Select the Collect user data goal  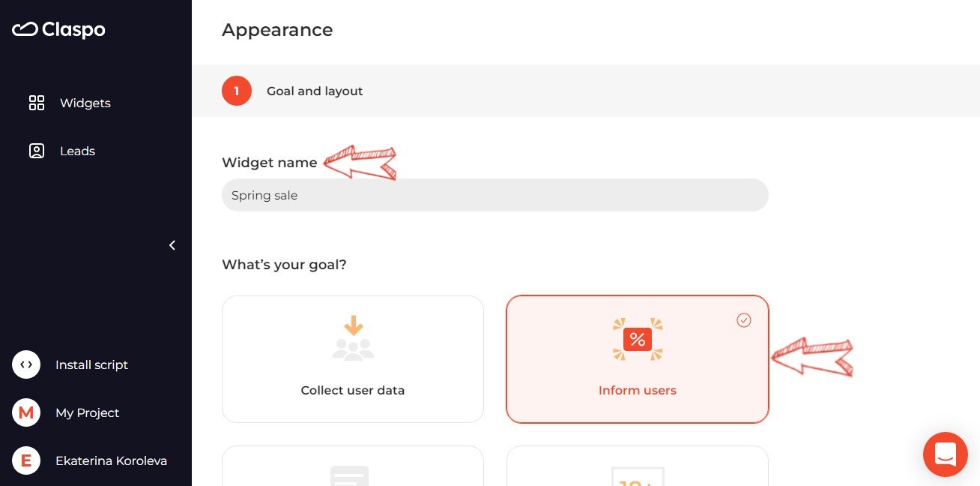pos(353,359)
